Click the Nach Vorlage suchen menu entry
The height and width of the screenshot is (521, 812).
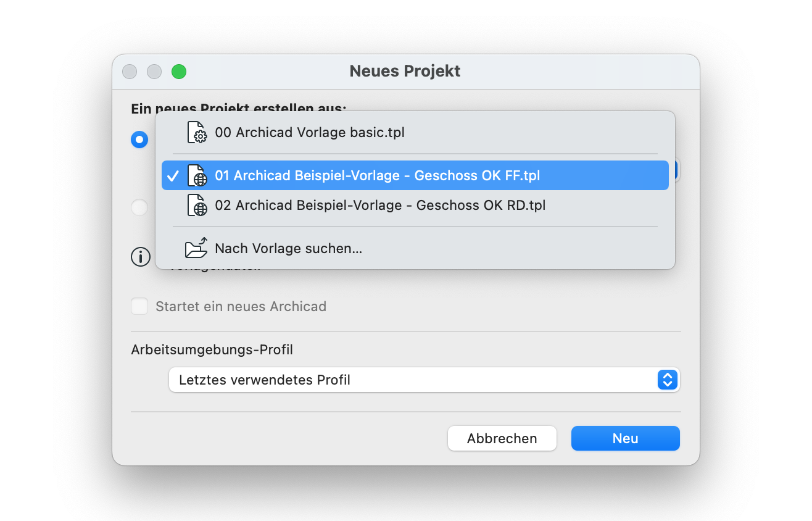pyautogui.click(x=288, y=248)
